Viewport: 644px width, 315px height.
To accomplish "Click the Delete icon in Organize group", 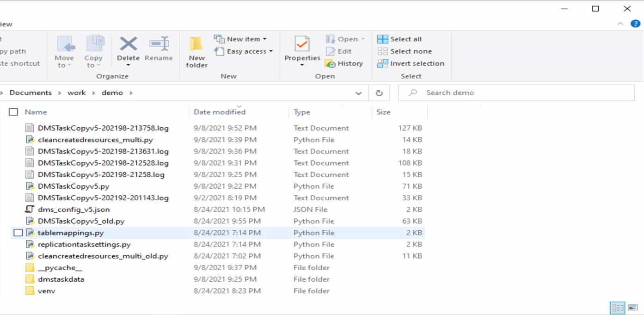I will pos(128,45).
